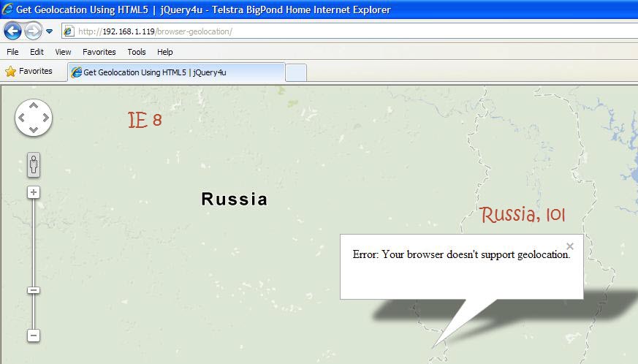Open the Help menu
The height and width of the screenshot is (364, 638).
point(165,52)
